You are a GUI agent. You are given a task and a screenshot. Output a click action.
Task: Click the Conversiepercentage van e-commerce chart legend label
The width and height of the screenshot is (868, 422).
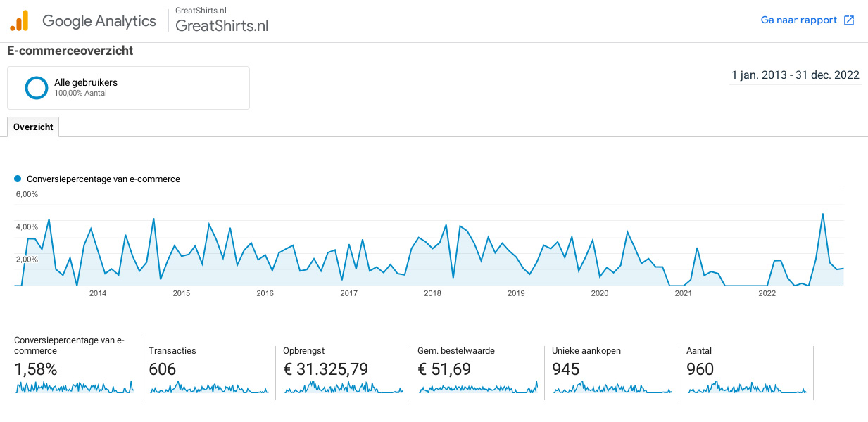point(103,179)
